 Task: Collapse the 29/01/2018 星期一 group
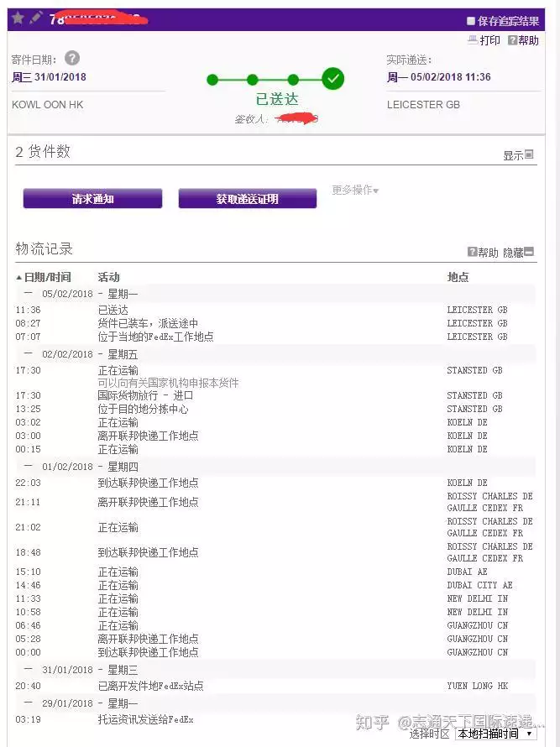[x=29, y=703]
